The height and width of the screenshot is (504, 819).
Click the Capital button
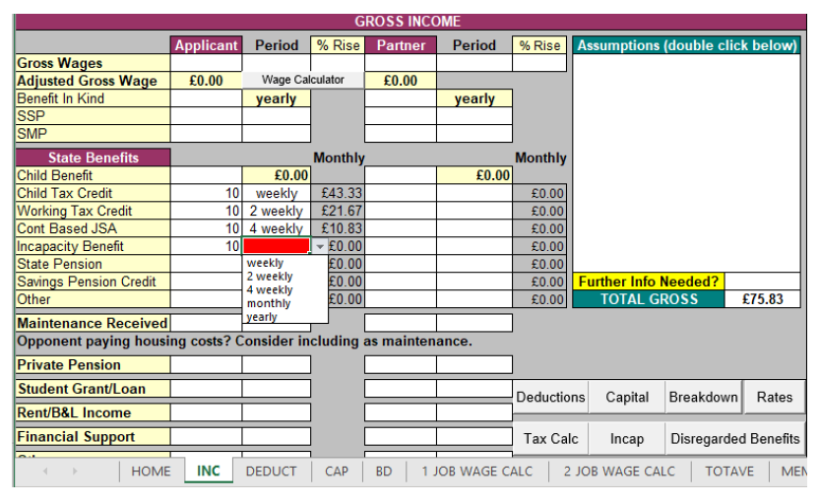point(627,397)
